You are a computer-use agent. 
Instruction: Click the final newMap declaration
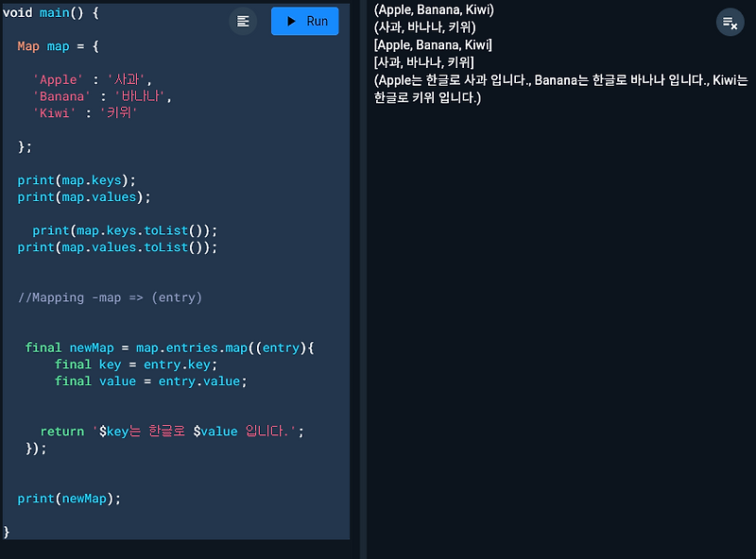pyautogui.click(x=91, y=347)
